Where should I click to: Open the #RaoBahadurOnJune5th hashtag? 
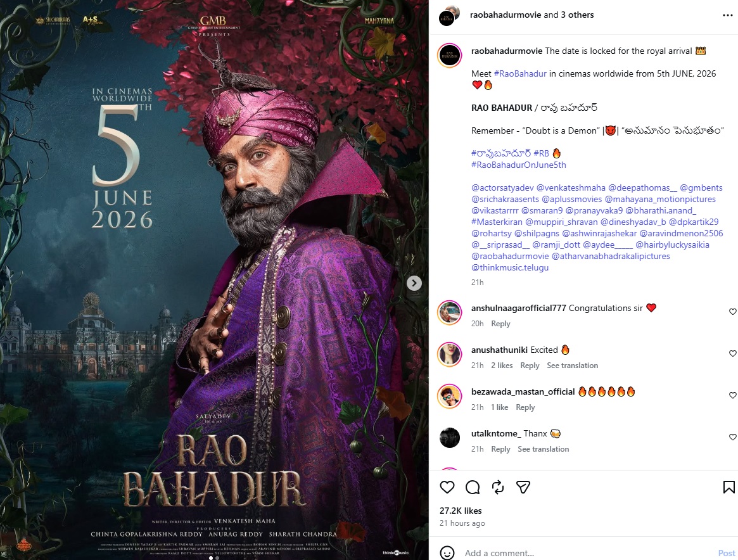point(519,165)
